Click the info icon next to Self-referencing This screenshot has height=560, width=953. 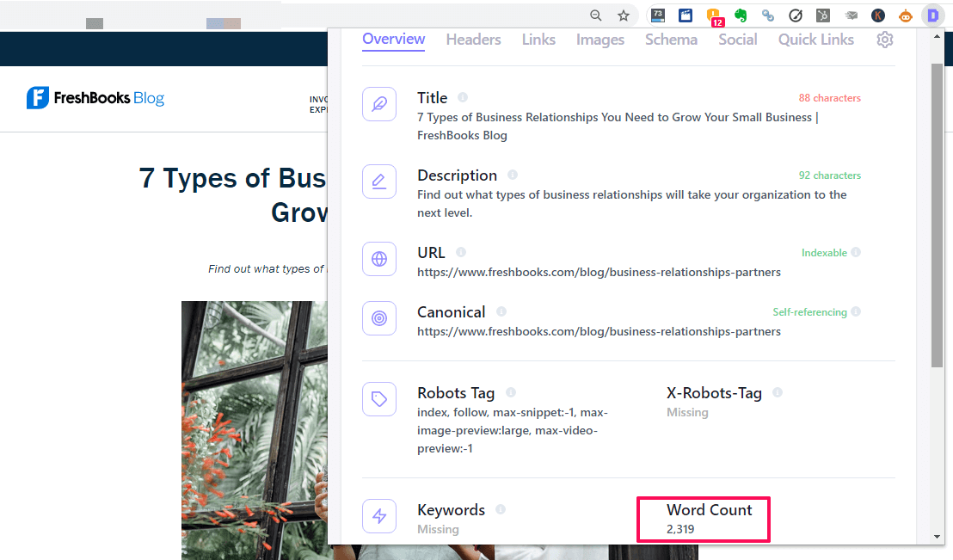click(x=856, y=312)
